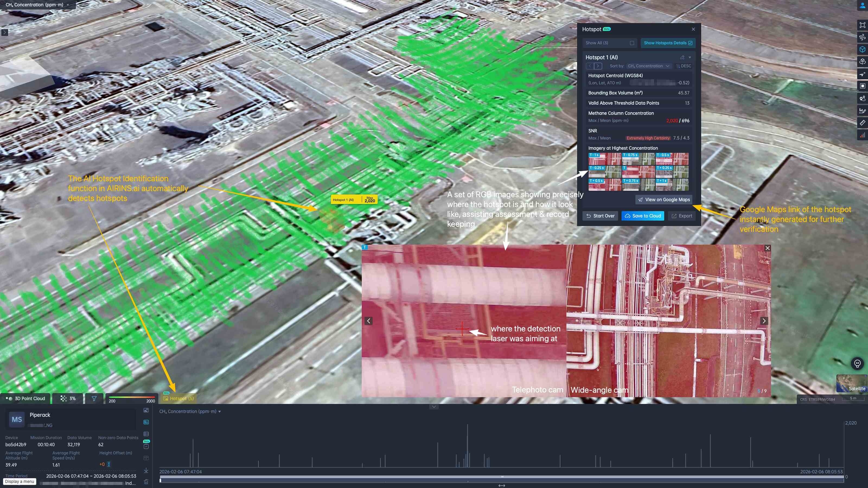Click the fit-to-screen frame icon
Image resolution: width=868 pixels, height=488 pixels.
coord(862,25)
